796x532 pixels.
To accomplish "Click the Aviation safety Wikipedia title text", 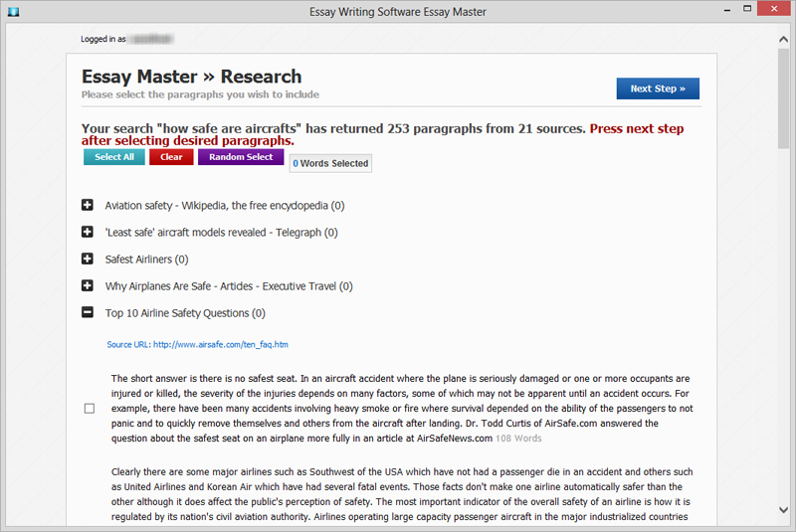I will pyautogui.click(x=225, y=206).
